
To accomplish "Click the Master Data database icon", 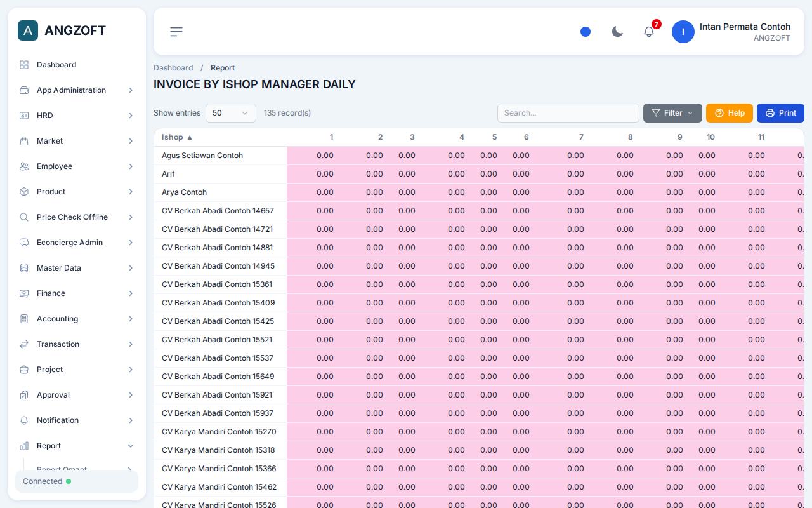I will point(24,268).
